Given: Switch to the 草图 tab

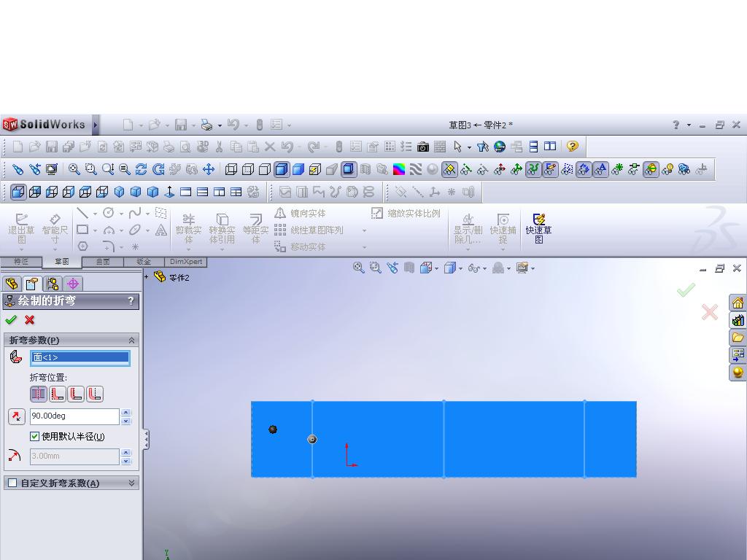Looking at the screenshot, I should coord(62,262).
